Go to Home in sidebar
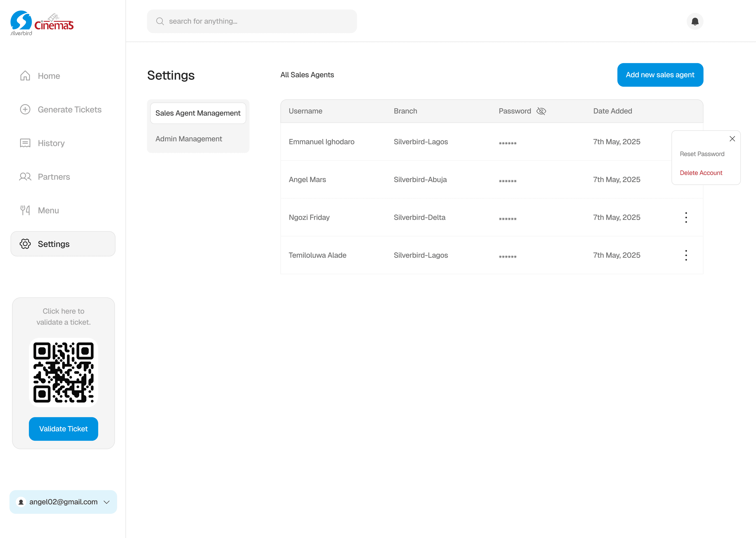Viewport: 756px width, 538px height. 63,76
